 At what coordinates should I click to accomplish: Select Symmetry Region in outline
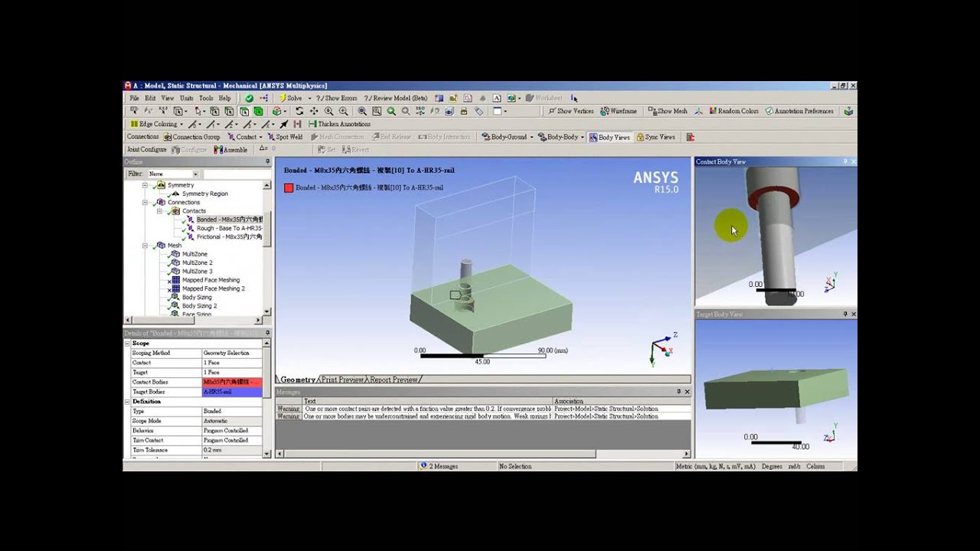click(204, 194)
